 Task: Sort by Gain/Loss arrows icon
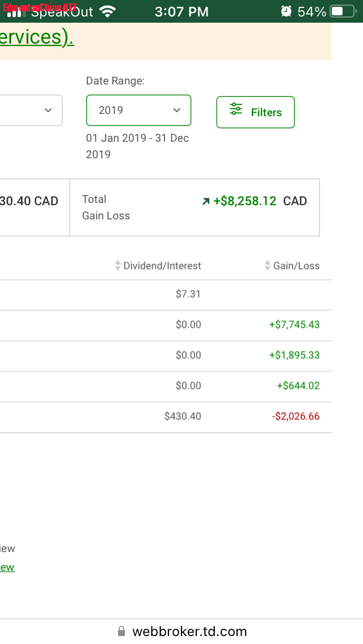(268, 265)
